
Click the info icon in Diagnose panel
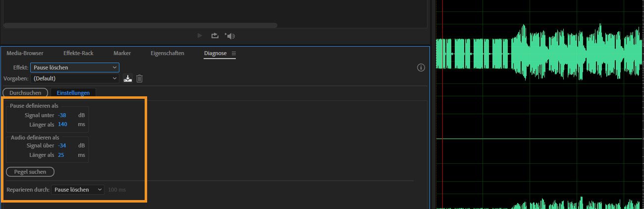pyautogui.click(x=421, y=68)
